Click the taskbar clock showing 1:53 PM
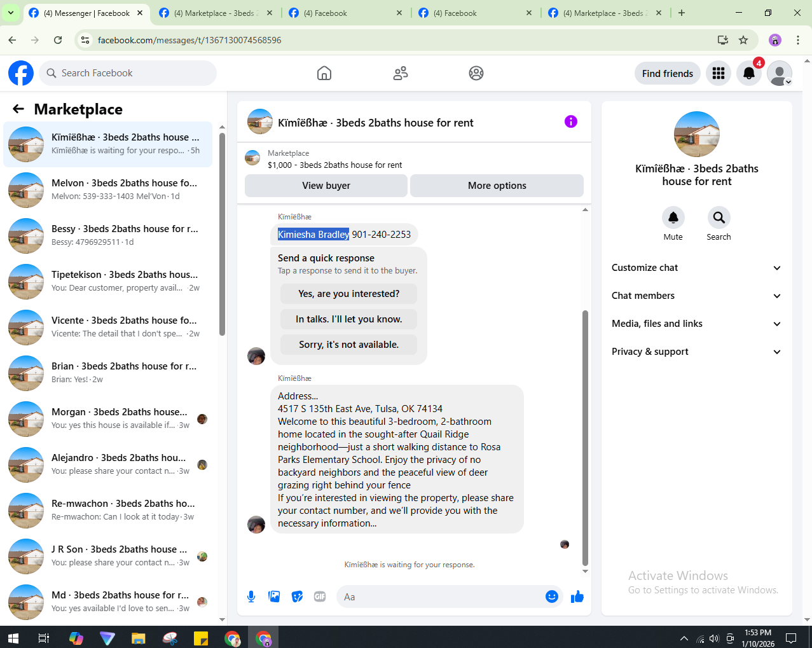 (x=758, y=638)
